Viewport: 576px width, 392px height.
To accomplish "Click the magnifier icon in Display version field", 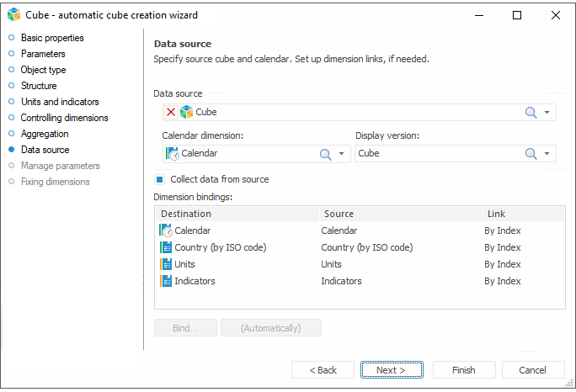I will [531, 154].
